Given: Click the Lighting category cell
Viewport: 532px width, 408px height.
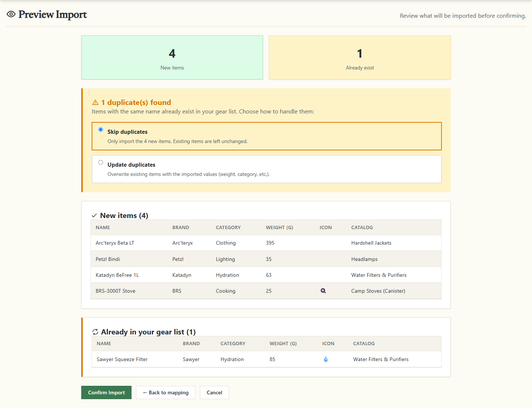Looking at the screenshot, I should (225, 259).
